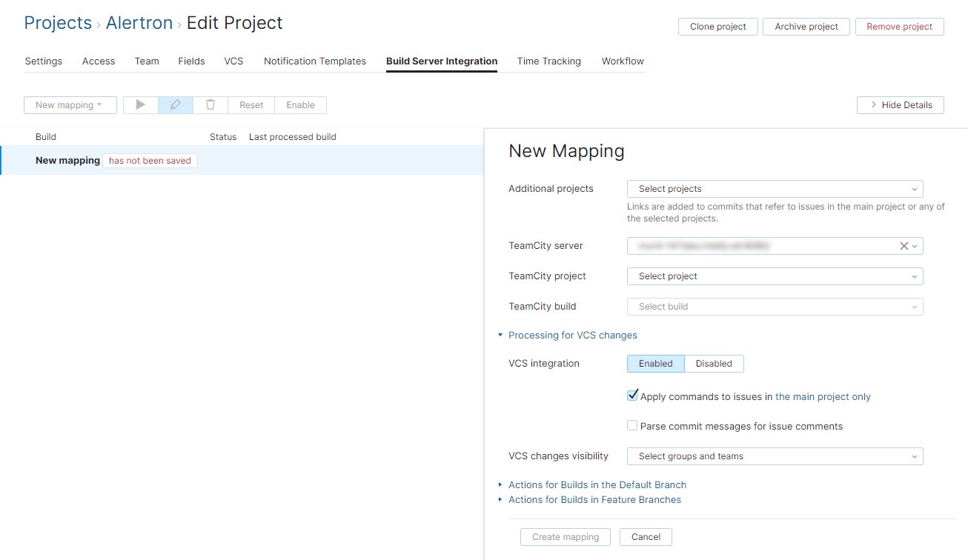Open the TeamCity project dropdown
The width and height of the screenshot is (968, 560).
click(x=775, y=276)
